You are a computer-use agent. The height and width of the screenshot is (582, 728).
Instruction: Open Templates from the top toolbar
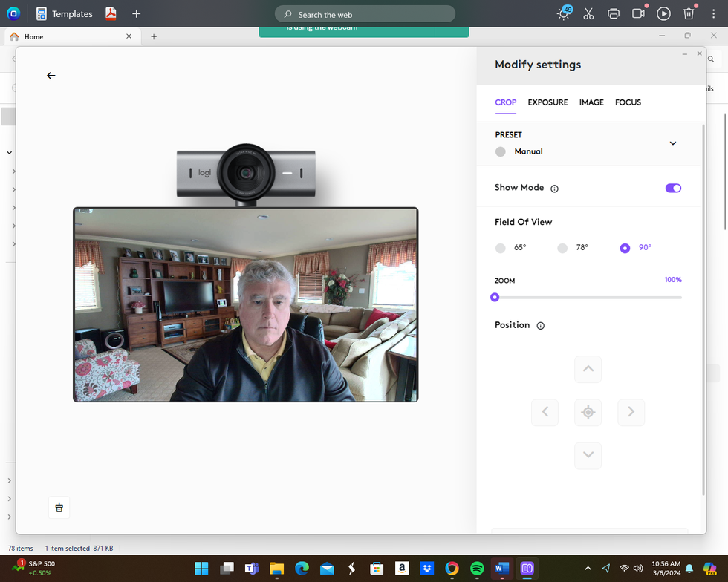tap(65, 13)
